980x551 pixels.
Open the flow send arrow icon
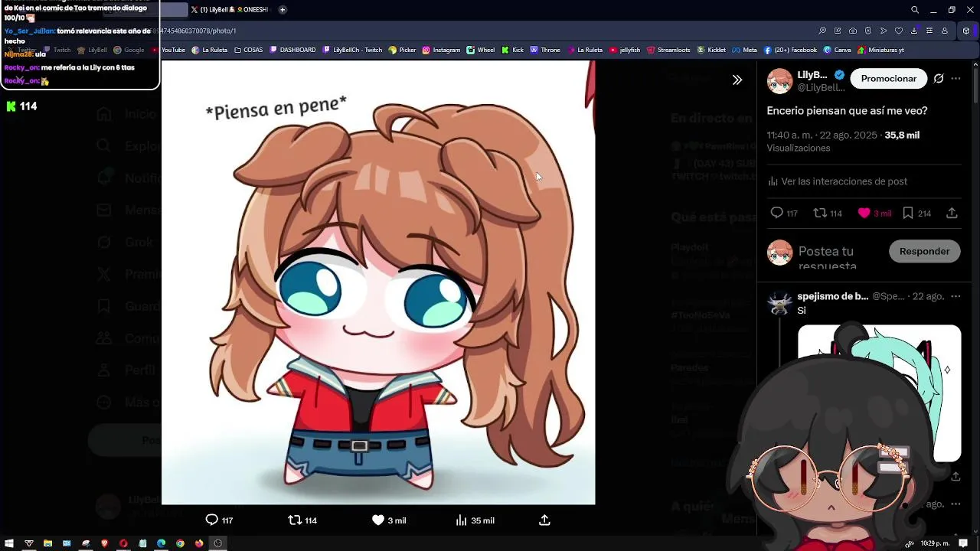point(884,31)
